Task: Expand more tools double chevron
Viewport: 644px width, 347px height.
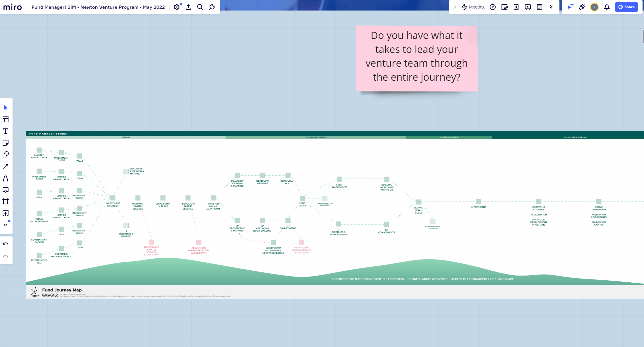Action: 5,225
